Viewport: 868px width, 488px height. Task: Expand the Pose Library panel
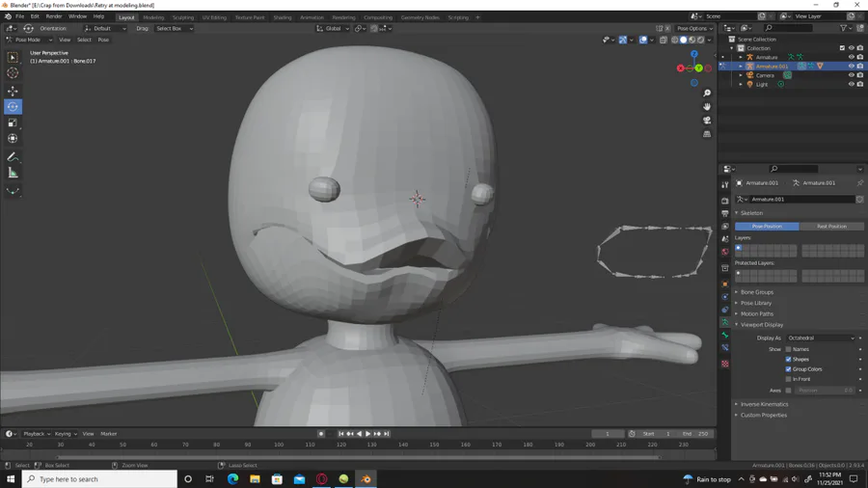[x=755, y=303]
